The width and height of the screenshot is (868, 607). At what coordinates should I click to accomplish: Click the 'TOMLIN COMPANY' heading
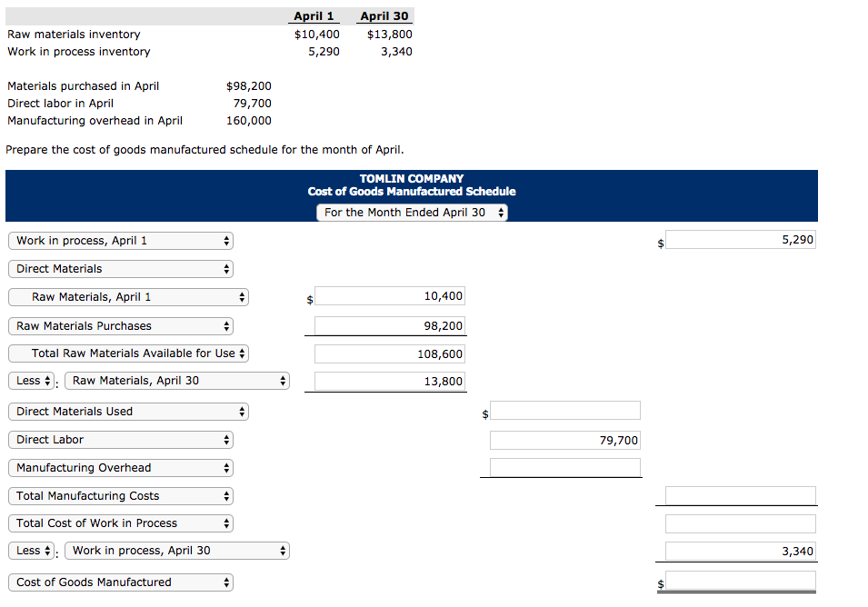click(412, 179)
